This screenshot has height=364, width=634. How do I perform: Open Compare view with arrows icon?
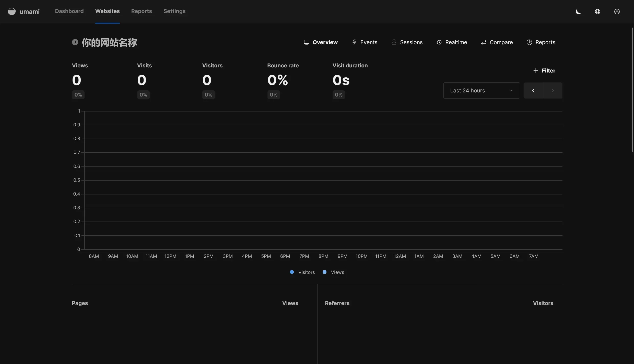tap(497, 42)
